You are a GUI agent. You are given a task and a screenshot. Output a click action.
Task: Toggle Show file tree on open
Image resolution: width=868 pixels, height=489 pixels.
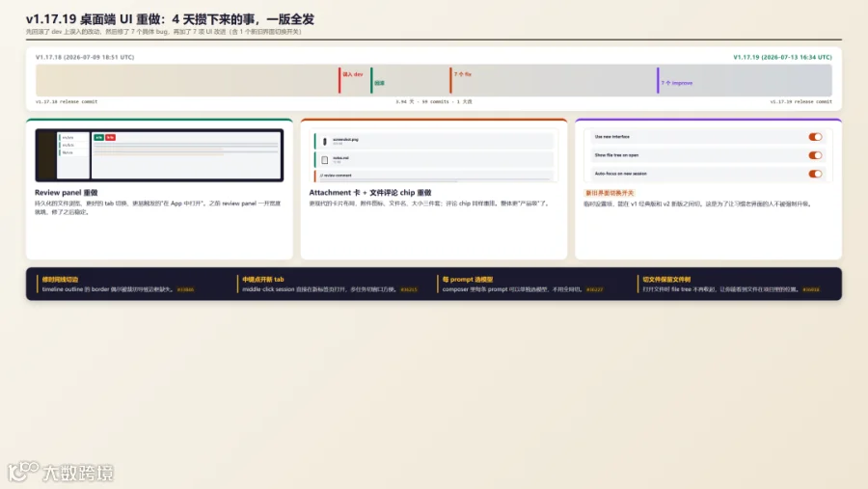815,155
